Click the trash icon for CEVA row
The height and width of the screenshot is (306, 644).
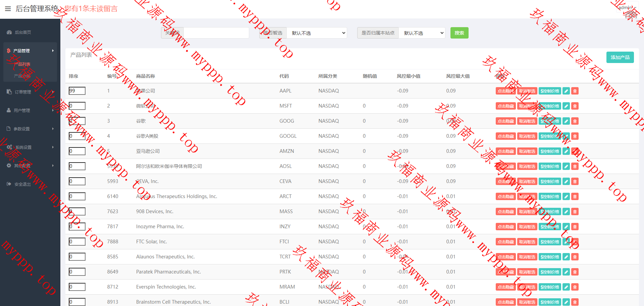coord(575,182)
